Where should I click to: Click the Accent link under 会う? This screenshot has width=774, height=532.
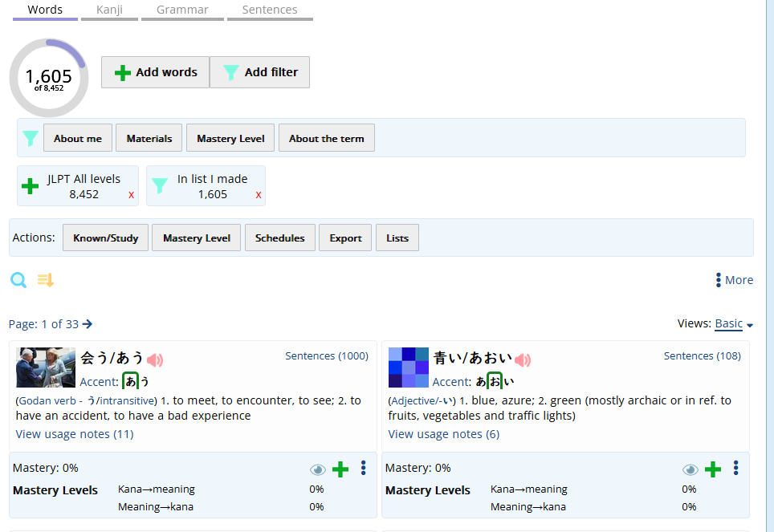tap(99, 382)
